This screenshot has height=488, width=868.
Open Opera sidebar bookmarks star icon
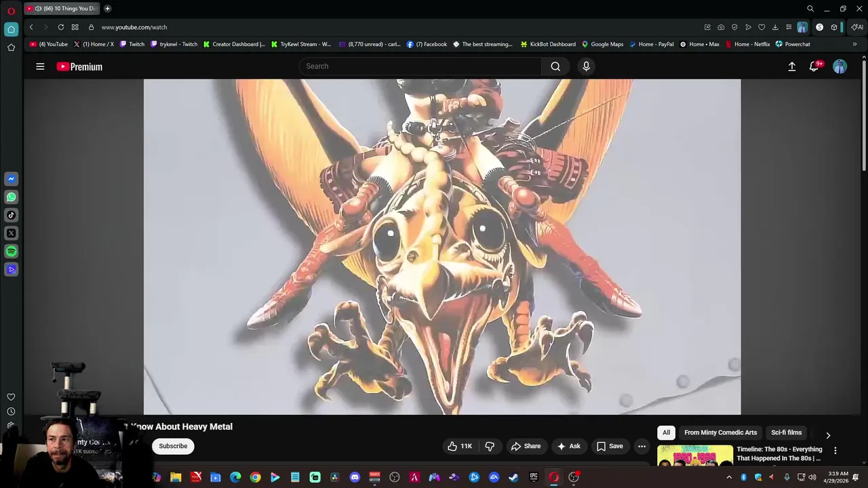coord(11,47)
